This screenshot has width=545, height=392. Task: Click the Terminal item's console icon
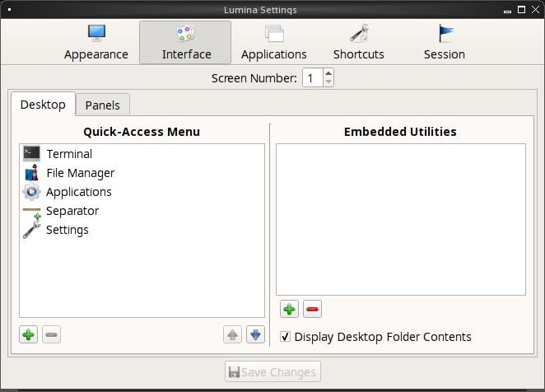(31, 153)
